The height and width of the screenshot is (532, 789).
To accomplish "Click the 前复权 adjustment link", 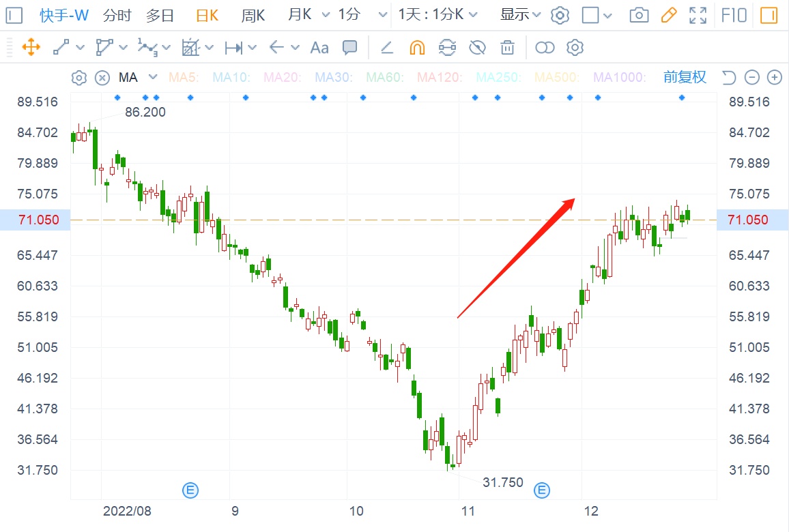I will coord(685,77).
